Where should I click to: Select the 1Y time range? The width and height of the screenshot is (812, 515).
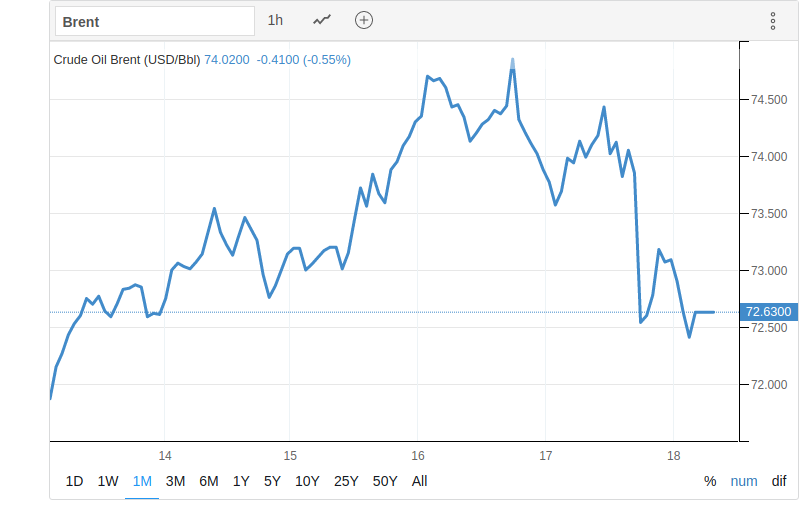tap(241, 481)
